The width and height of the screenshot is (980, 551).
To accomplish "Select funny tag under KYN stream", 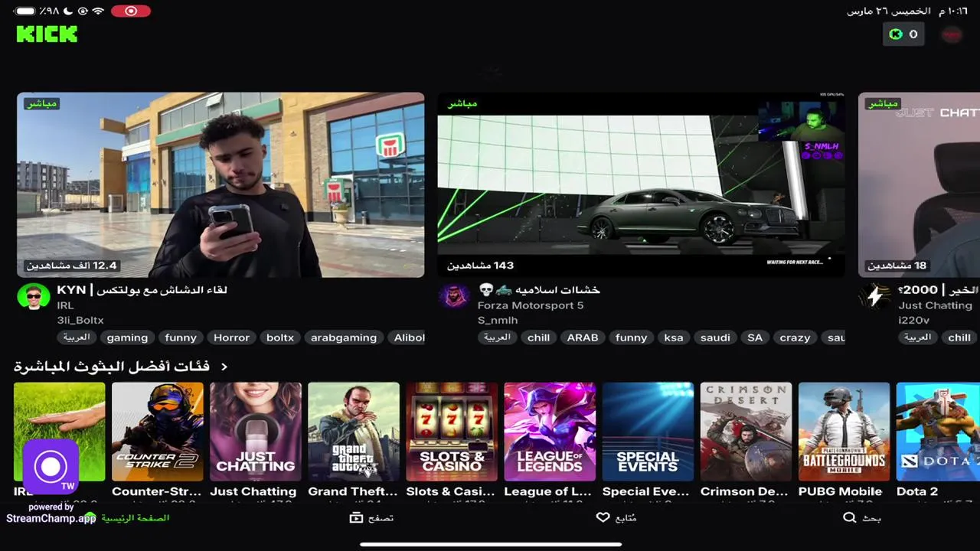I will pyautogui.click(x=181, y=337).
